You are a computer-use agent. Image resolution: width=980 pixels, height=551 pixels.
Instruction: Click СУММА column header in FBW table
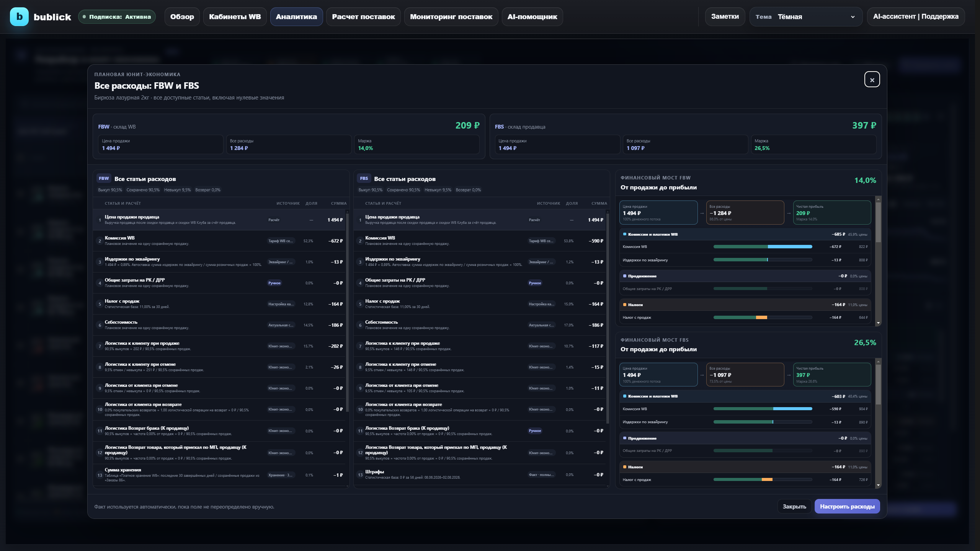[339, 204]
